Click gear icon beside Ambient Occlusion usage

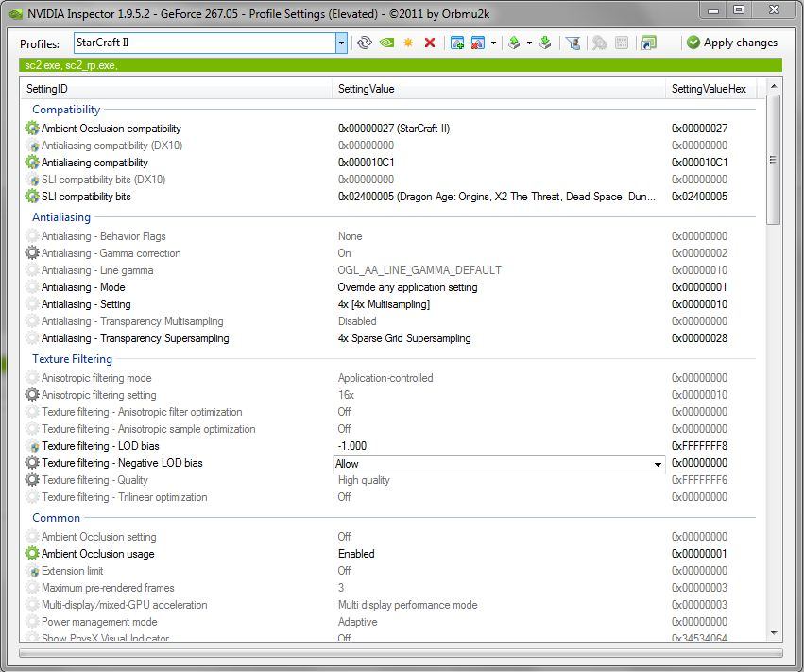(x=32, y=553)
